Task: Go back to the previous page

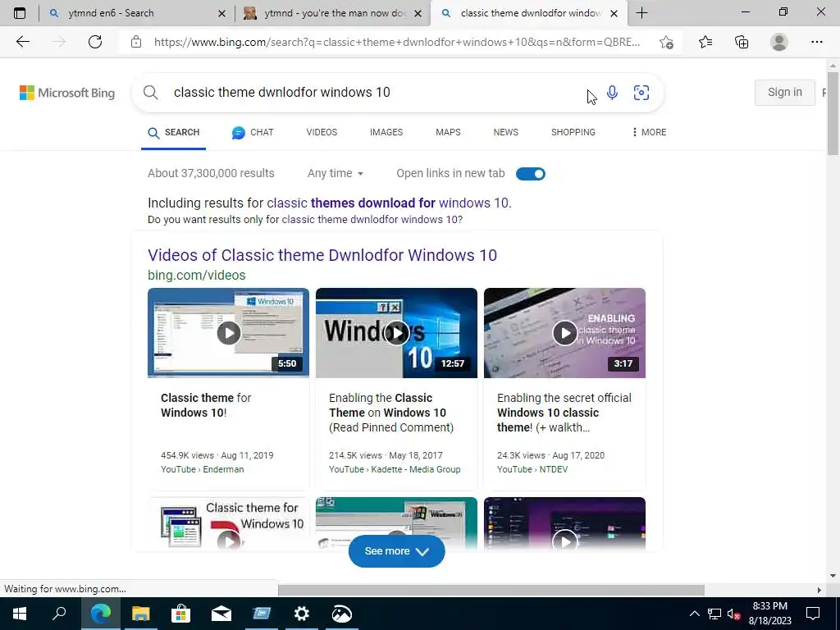Action: (22, 42)
